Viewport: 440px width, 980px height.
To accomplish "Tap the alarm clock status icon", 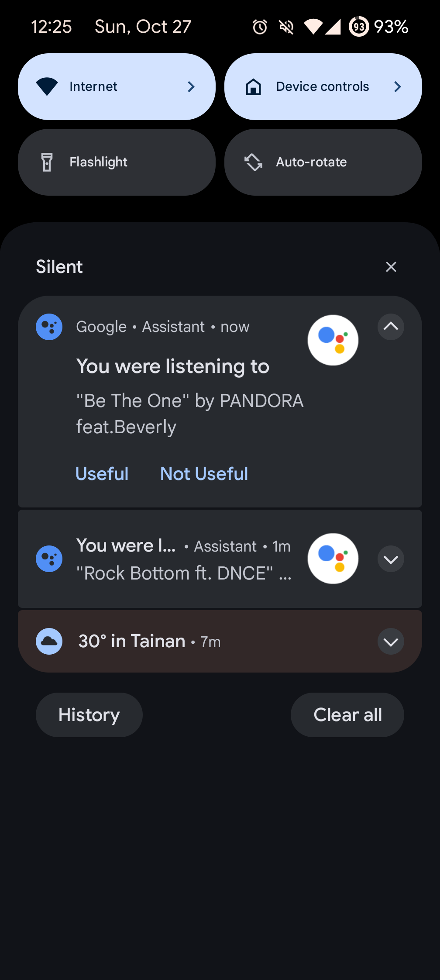I will pyautogui.click(x=260, y=27).
